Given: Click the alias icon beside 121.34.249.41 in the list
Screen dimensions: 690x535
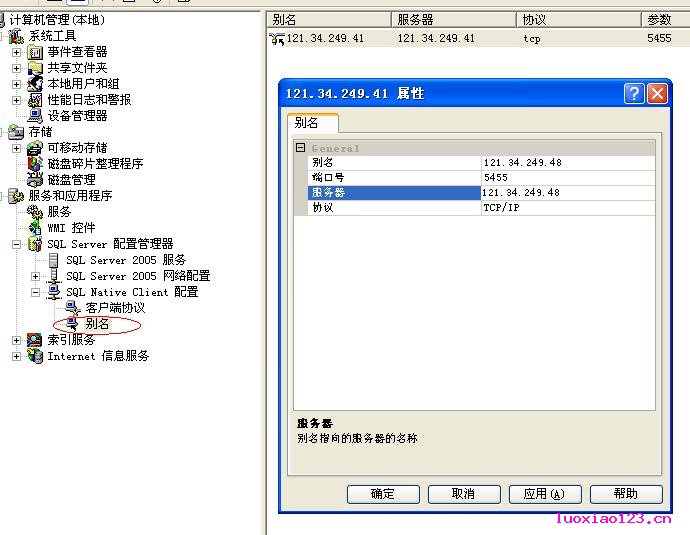Looking at the screenshot, I should coord(277,39).
